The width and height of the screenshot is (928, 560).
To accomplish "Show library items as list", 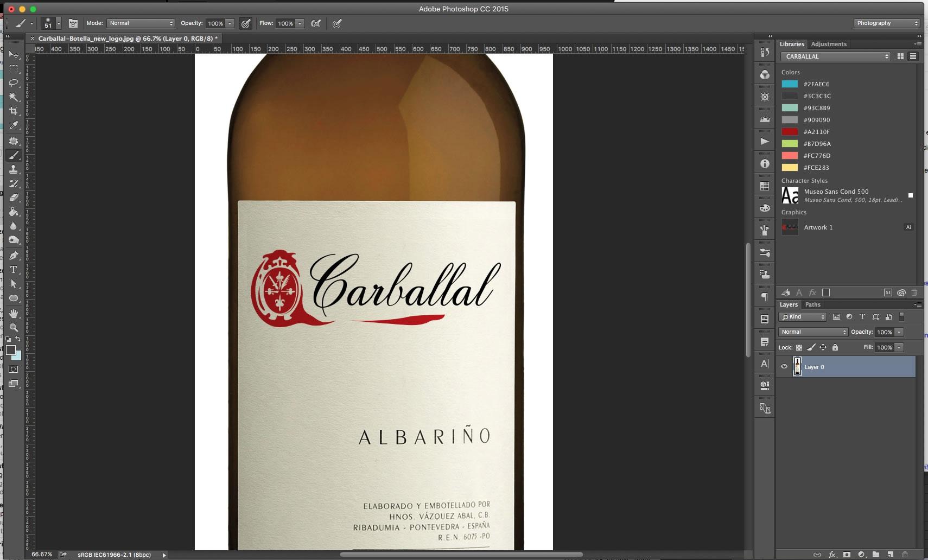I will pos(913,56).
